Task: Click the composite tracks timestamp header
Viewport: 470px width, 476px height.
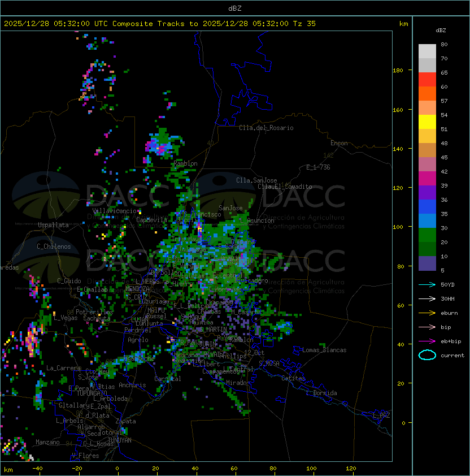Action: click(x=160, y=24)
